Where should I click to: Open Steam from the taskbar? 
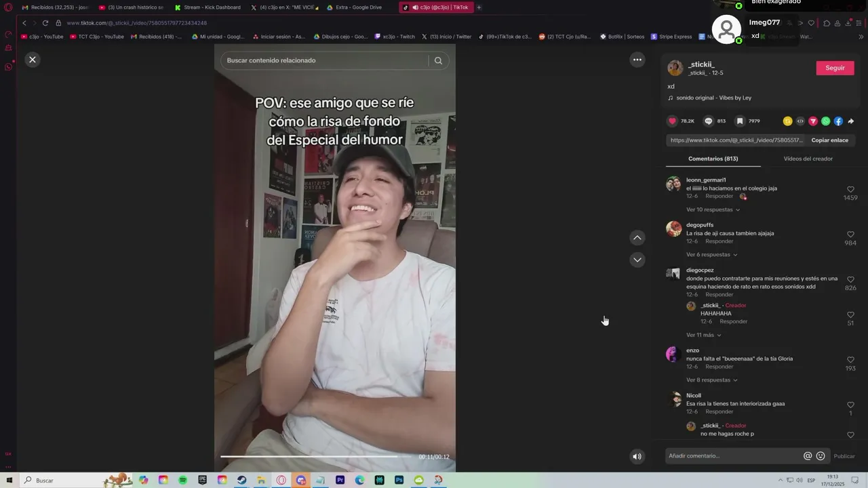[241, 480]
